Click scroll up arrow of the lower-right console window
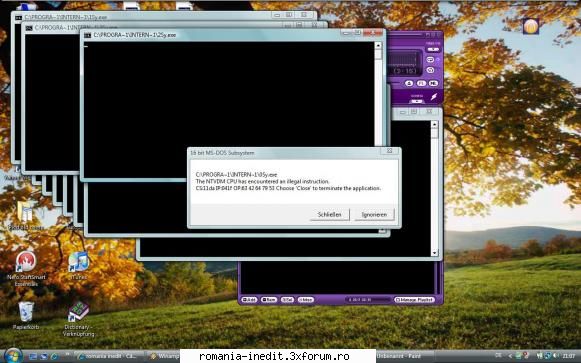Image resolution: width=581 pixels, height=363 pixels. click(x=435, y=124)
